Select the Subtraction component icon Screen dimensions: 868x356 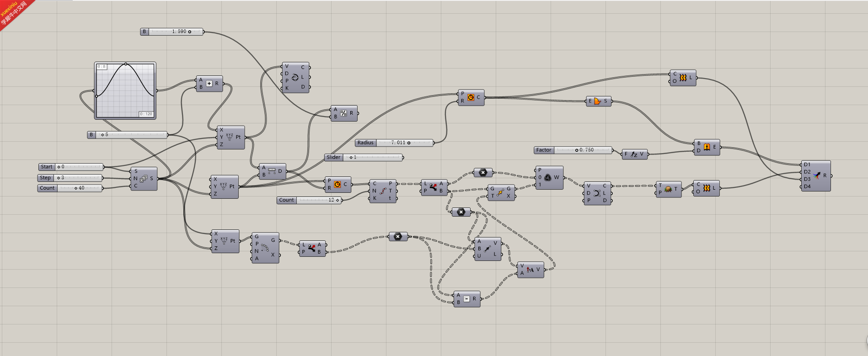tap(466, 299)
